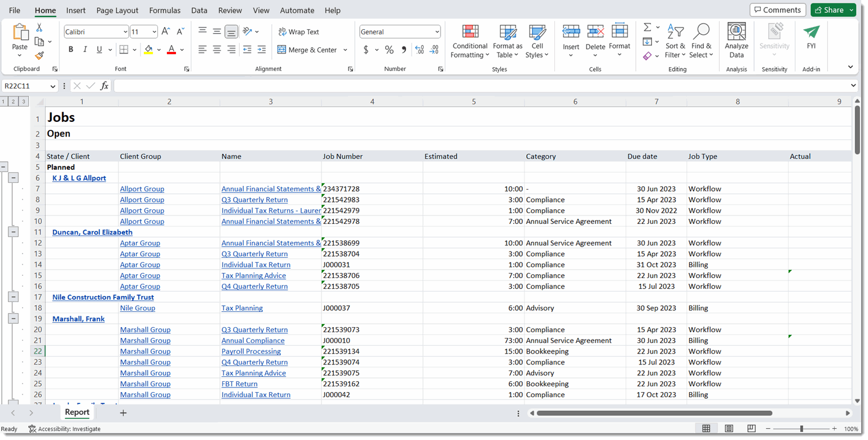Open the font size dropdown
The image size is (868, 440).
[154, 32]
